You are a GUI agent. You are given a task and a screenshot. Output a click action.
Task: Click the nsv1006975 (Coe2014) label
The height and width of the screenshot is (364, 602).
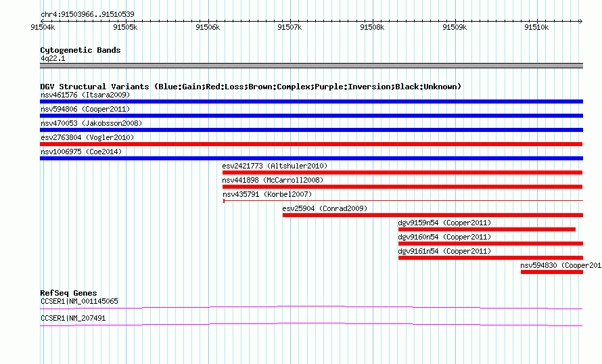[81, 152]
